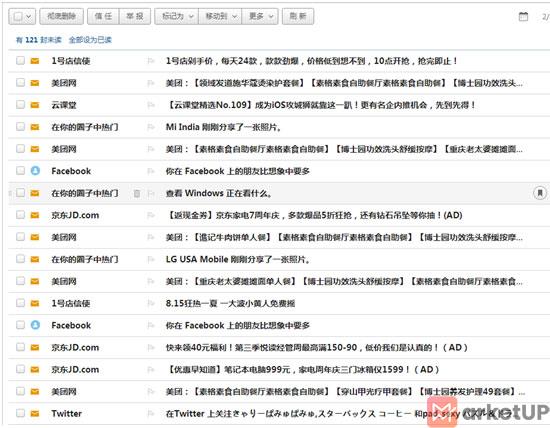Screen dimensions: 550x428
Task: Click the Twitter sender name
Action: 66,414
